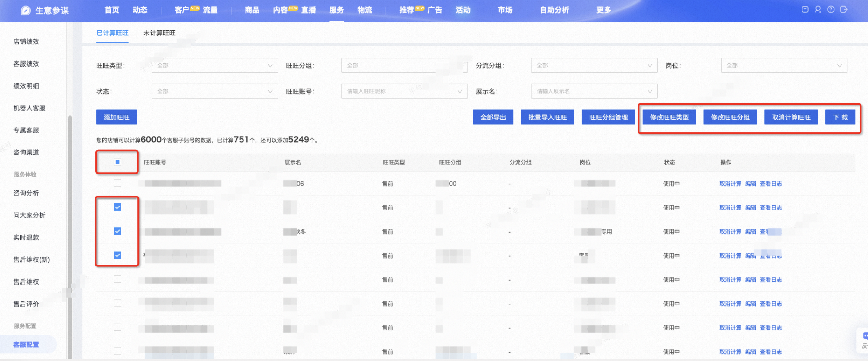The image size is (868, 361).
Task: Click the 修改旺旺类型 button
Action: click(669, 117)
